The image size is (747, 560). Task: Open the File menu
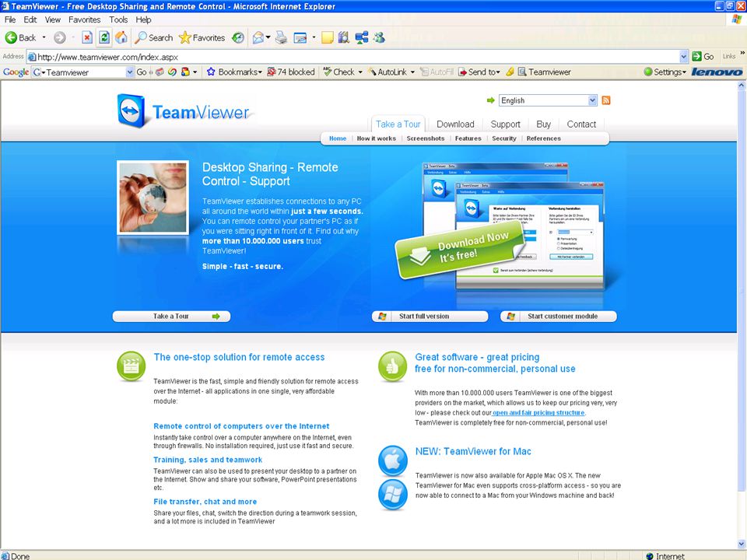(10, 19)
